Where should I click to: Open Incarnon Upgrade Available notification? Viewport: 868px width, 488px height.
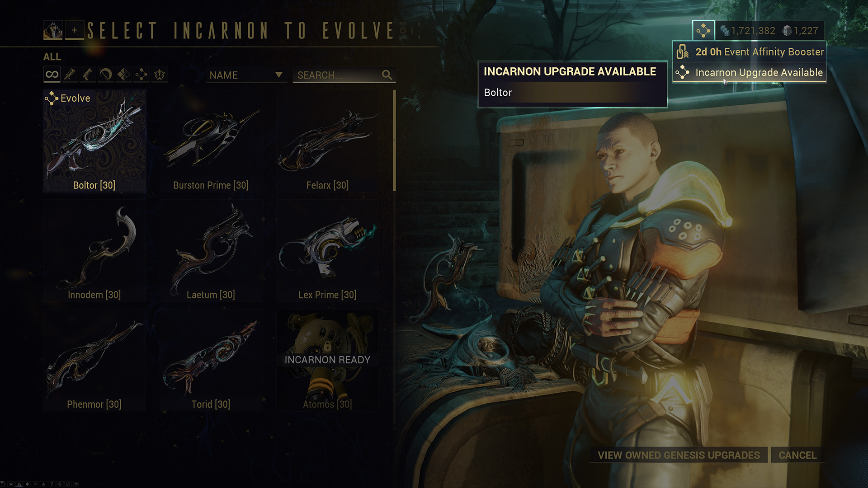click(750, 72)
